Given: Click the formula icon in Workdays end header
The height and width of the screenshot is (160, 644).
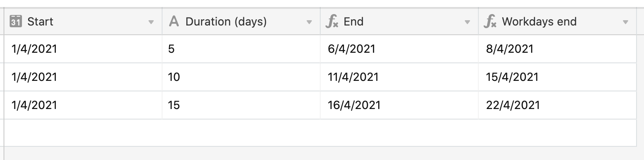Looking at the screenshot, I should click(x=490, y=22).
